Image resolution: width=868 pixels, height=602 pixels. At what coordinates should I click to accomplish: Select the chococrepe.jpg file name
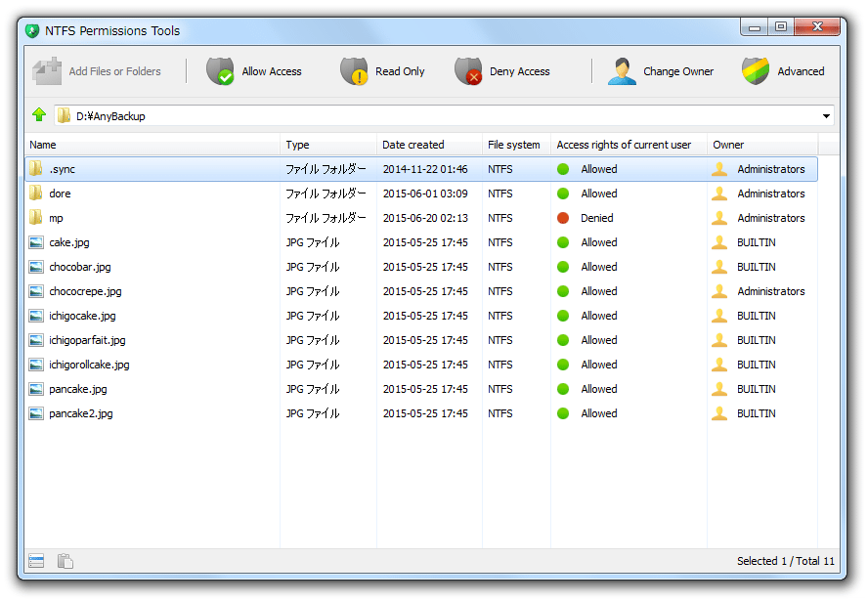click(85, 291)
